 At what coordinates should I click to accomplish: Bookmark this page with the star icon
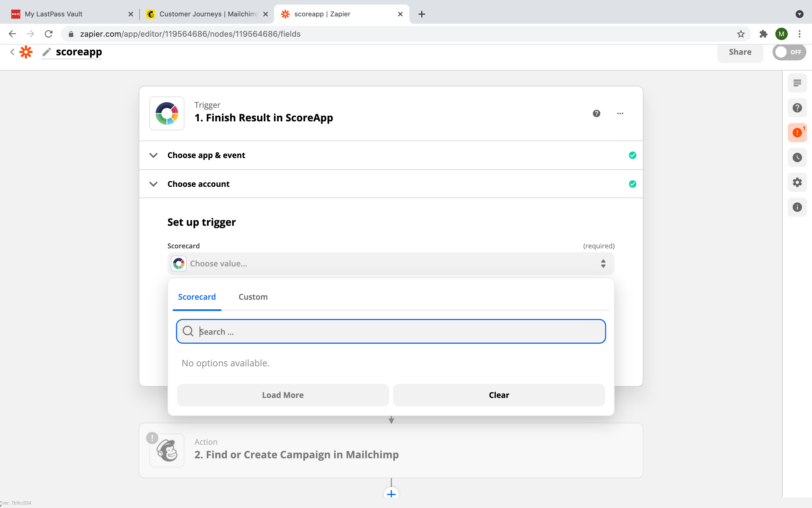pyautogui.click(x=741, y=34)
